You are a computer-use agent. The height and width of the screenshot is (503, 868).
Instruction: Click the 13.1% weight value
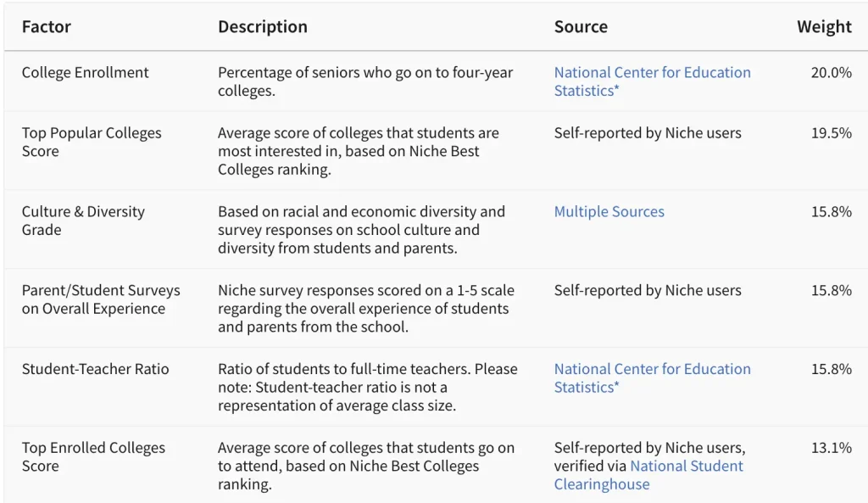click(831, 448)
